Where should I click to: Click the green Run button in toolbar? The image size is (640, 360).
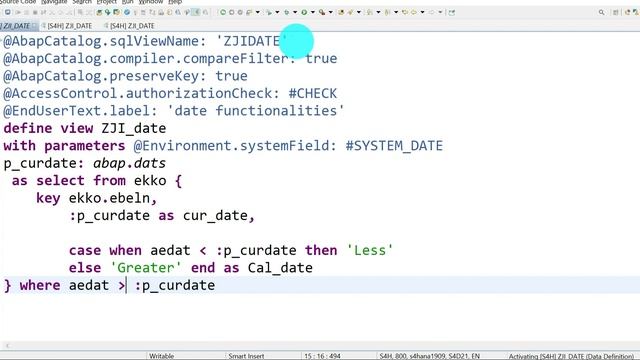coord(304,12)
